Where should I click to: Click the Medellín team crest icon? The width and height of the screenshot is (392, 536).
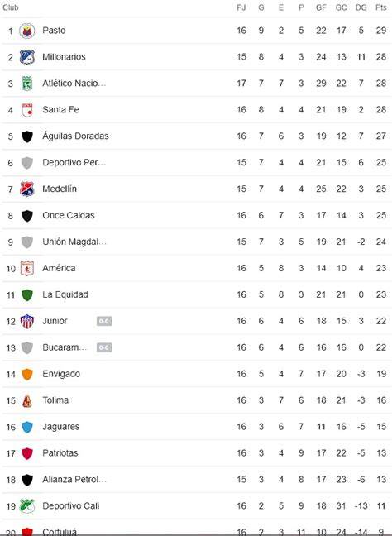click(27, 189)
